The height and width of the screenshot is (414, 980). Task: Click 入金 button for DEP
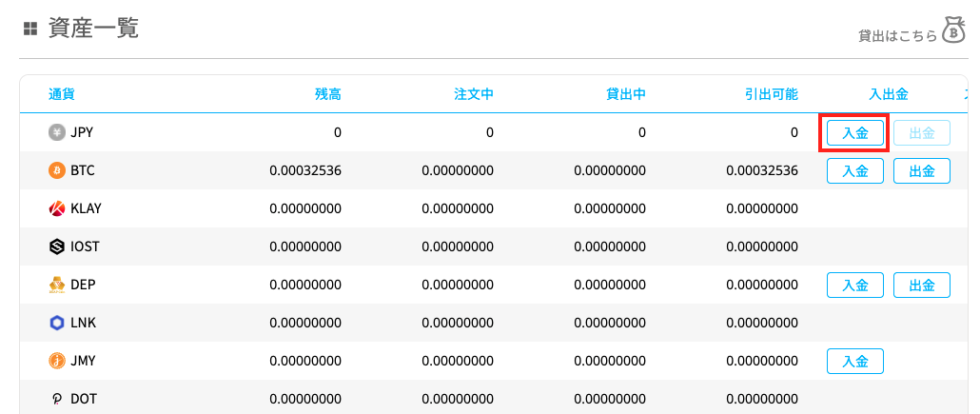click(855, 286)
